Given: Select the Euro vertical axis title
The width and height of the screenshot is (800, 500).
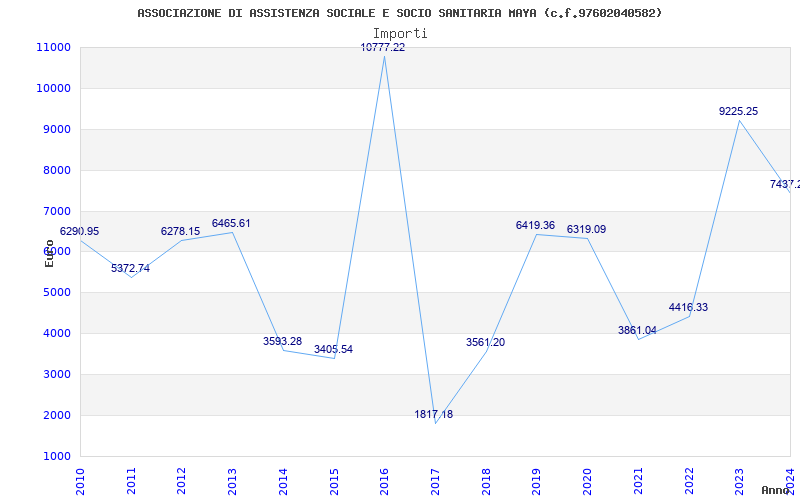Looking at the screenshot, I should [x=49, y=253].
